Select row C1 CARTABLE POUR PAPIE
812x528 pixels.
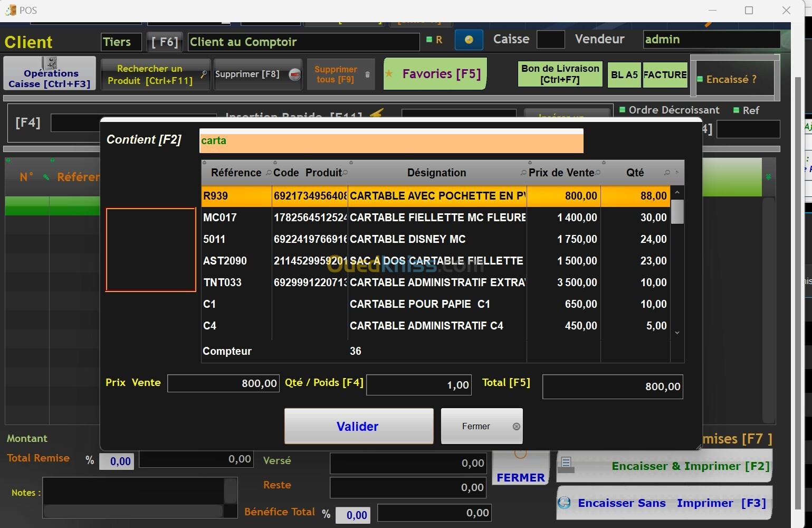[x=436, y=304]
